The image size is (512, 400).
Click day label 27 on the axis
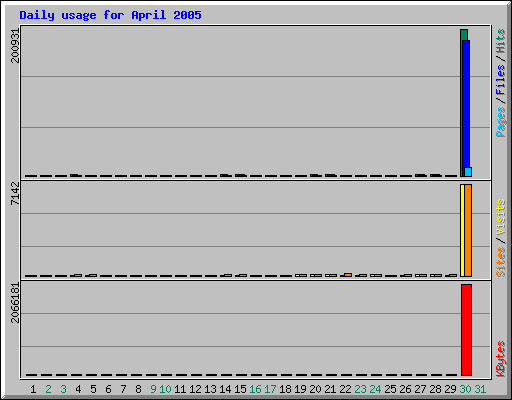tap(420, 389)
